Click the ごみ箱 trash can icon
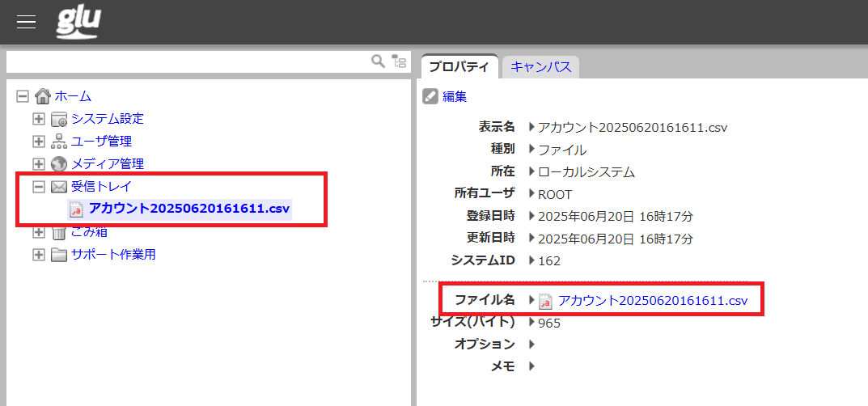 point(59,233)
